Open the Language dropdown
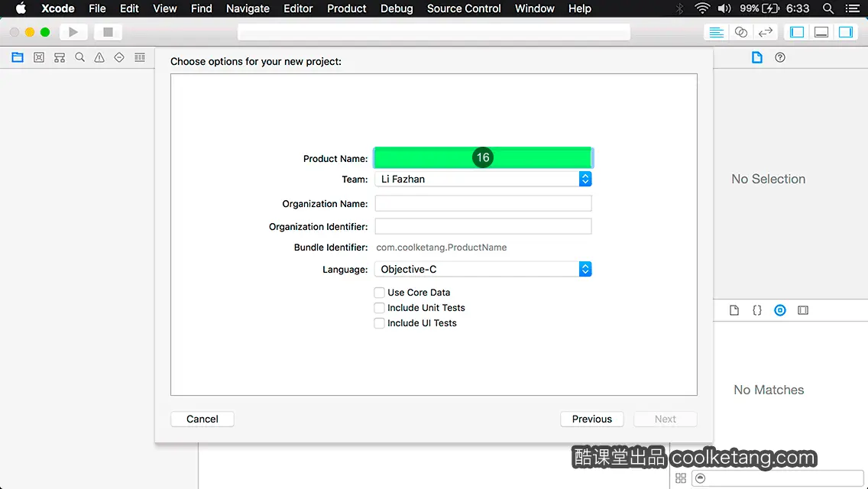 (483, 269)
